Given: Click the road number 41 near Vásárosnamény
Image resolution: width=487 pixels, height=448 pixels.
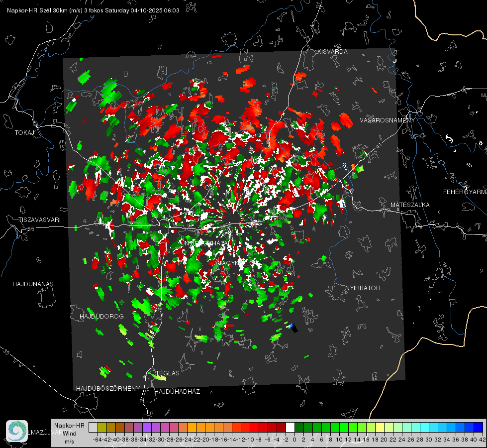Looking at the screenshot, I should tap(378, 145).
